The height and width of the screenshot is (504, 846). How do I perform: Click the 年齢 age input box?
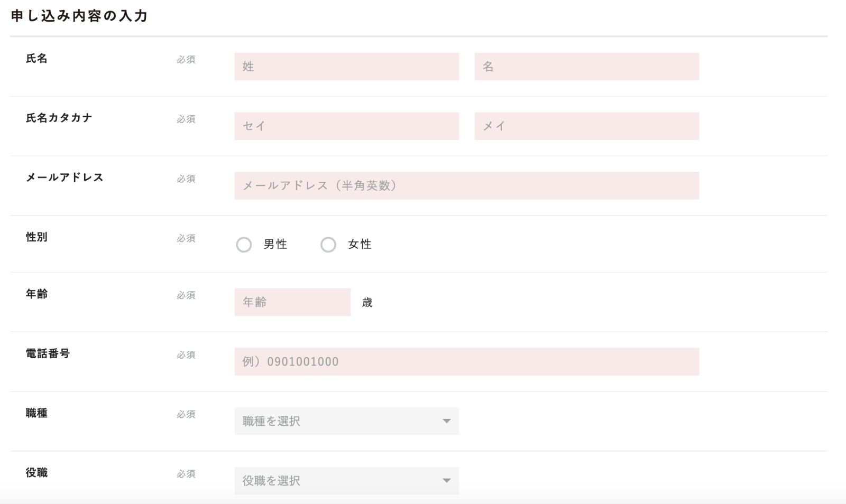point(292,302)
